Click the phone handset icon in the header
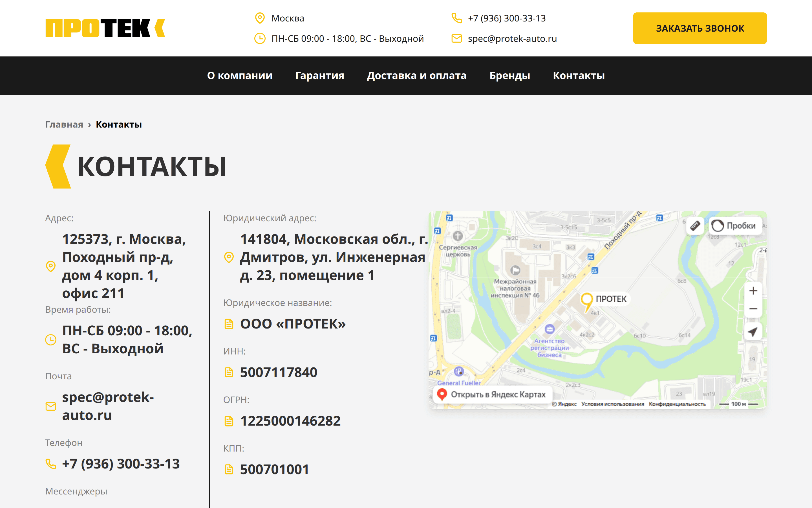The image size is (812, 508). pos(457,18)
